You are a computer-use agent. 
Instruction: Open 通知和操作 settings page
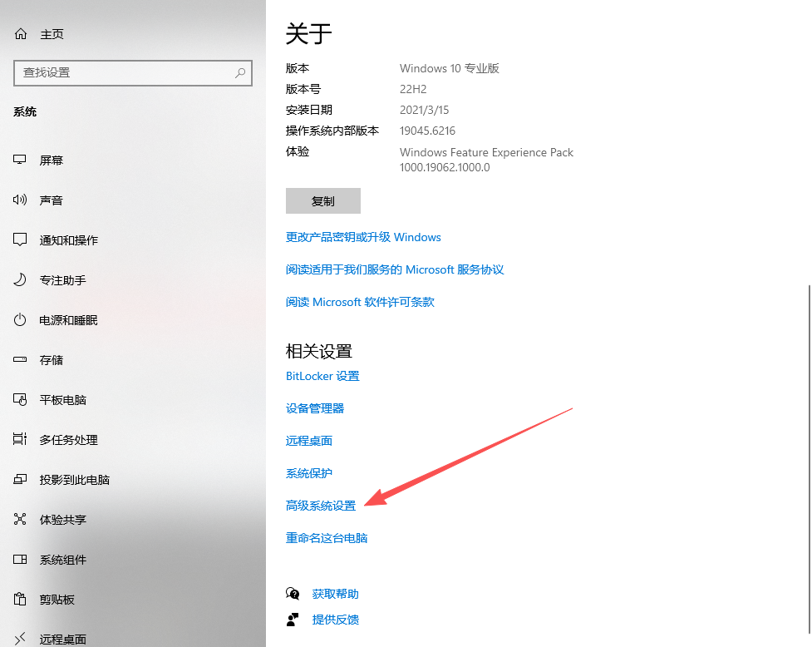69,240
